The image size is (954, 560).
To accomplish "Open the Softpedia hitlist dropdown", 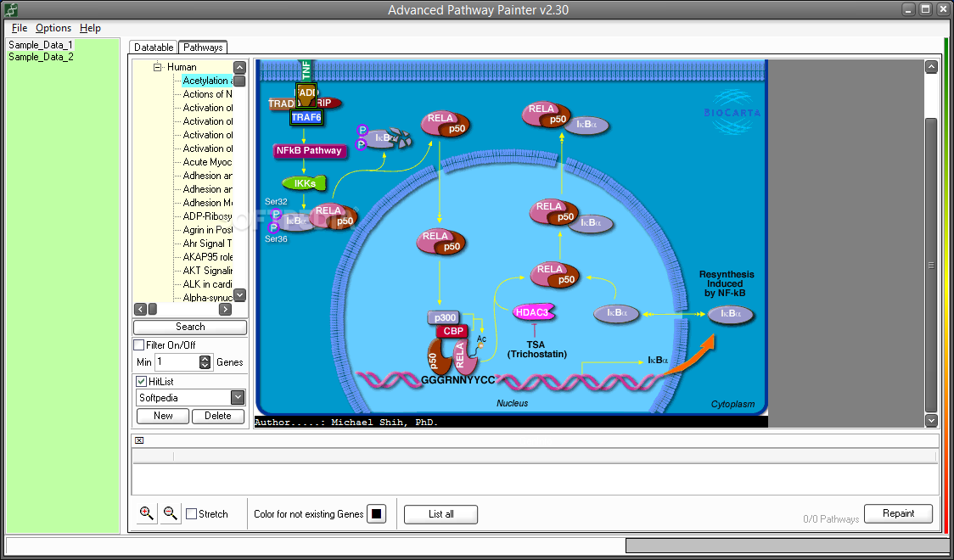I will pos(238,398).
